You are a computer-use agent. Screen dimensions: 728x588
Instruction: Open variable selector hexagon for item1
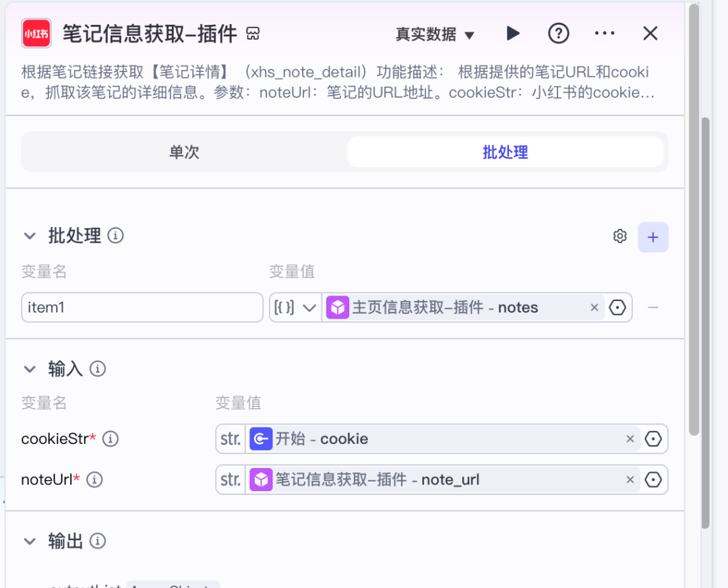[x=617, y=307]
